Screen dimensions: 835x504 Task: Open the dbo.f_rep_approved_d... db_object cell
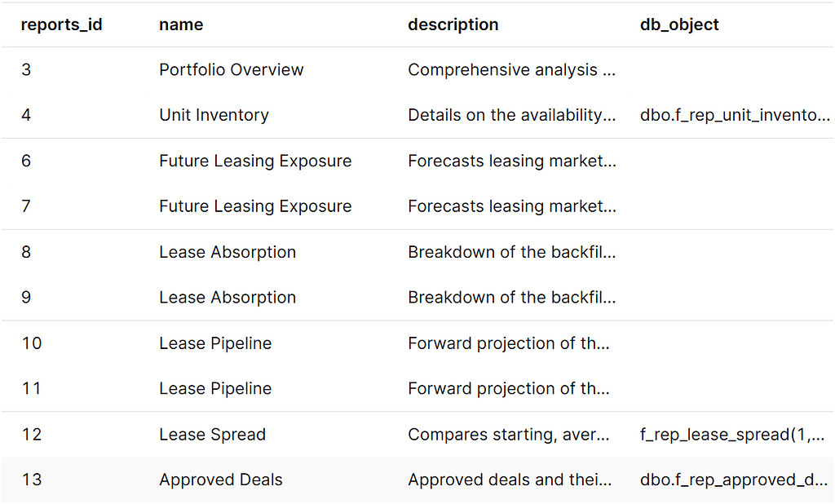coord(735,480)
